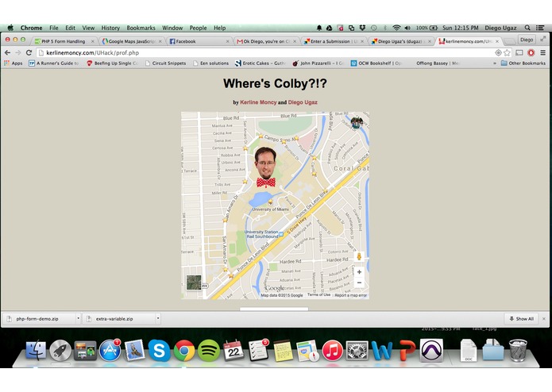Bookmark this page with the star icon
The width and height of the screenshot is (552, 392).
(507, 52)
